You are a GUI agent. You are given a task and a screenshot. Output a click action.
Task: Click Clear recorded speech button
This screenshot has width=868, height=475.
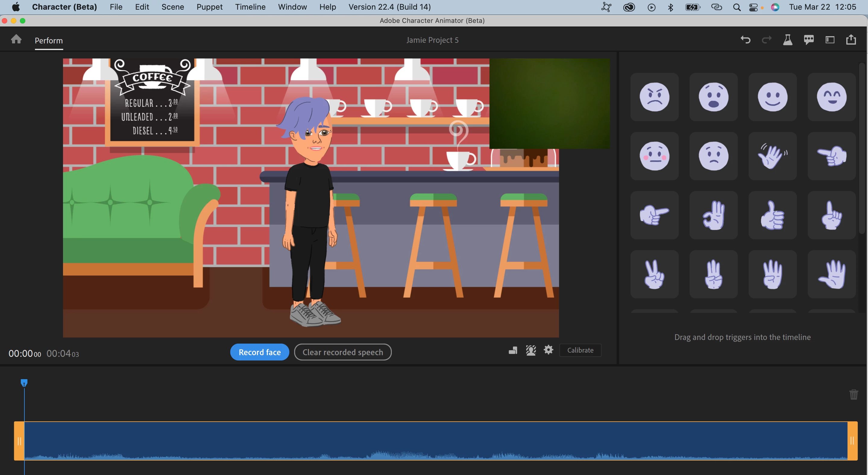[x=342, y=352]
